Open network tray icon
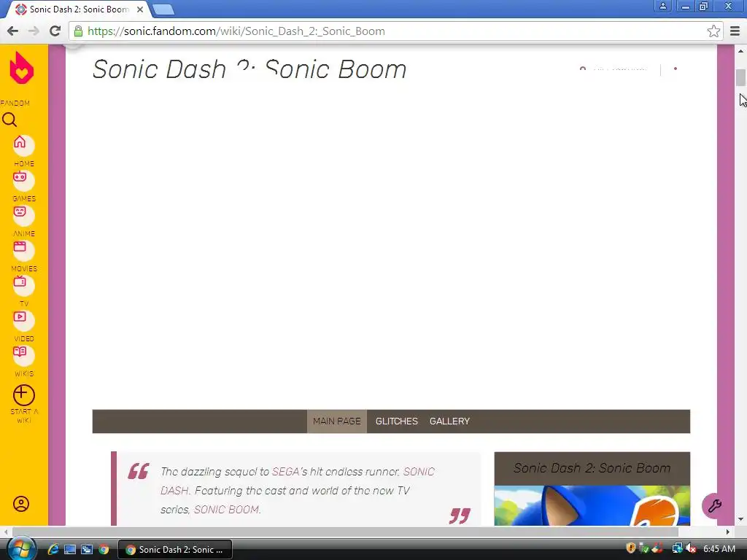 point(677,548)
